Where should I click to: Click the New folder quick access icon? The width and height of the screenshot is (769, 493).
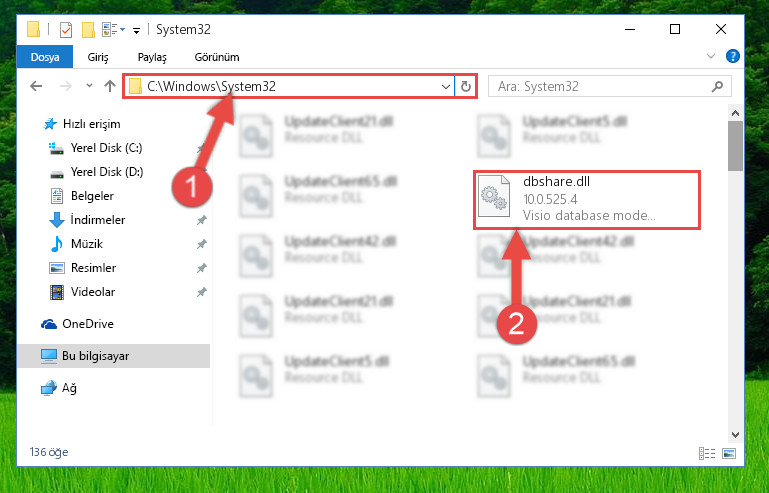(88, 30)
